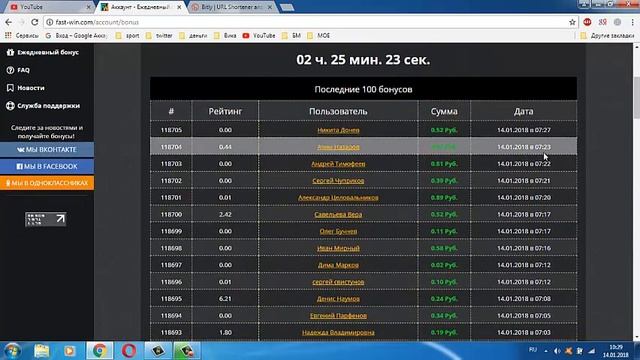Open user Савельева Вера profile

pyautogui.click(x=338, y=214)
